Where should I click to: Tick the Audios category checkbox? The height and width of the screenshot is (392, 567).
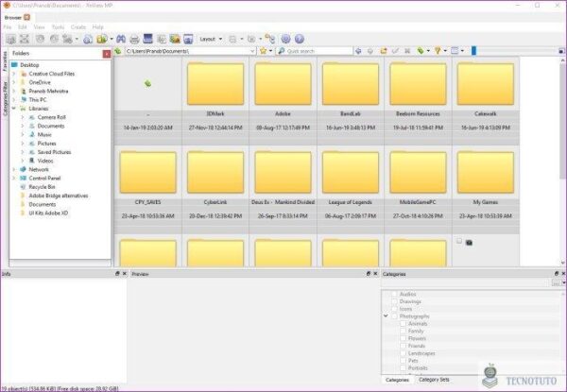[x=394, y=294]
